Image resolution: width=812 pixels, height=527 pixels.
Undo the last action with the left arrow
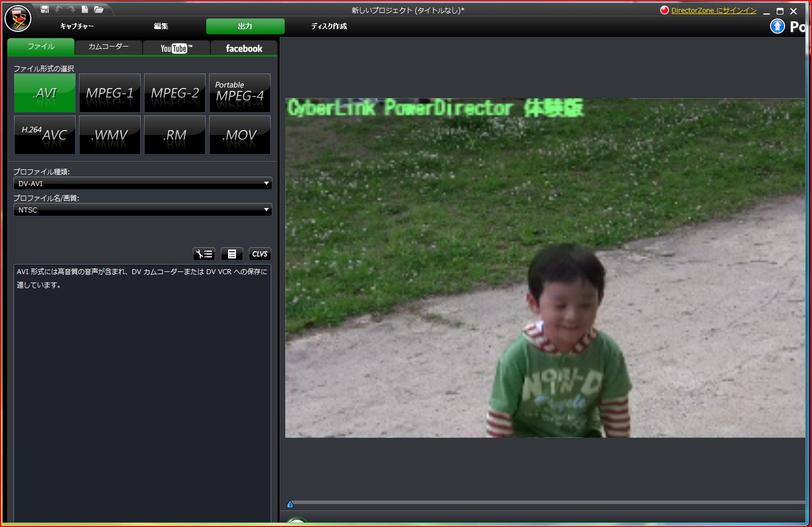(x=58, y=9)
